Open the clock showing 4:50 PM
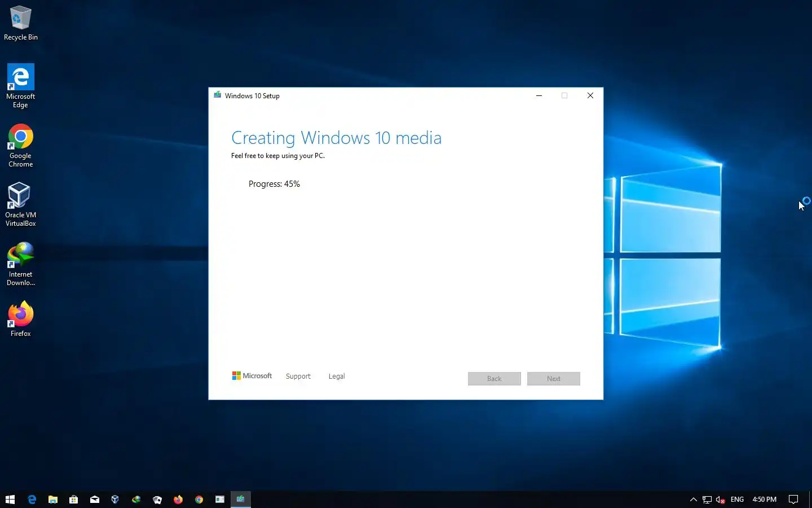 pos(764,500)
